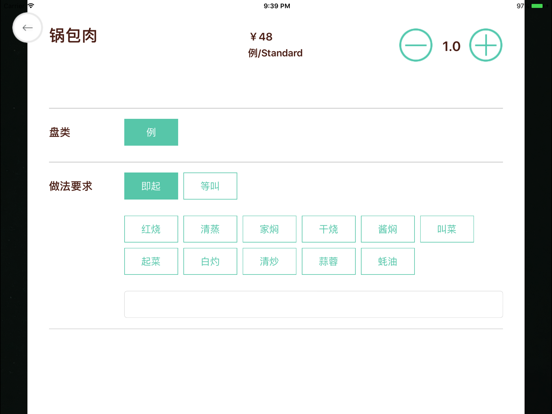Tap the 1.0 quantity value
The image size is (552, 414).
(x=451, y=46)
